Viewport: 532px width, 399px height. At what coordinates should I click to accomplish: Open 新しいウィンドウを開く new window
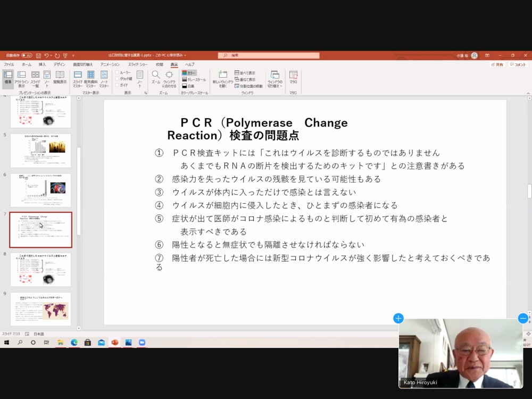[222, 79]
